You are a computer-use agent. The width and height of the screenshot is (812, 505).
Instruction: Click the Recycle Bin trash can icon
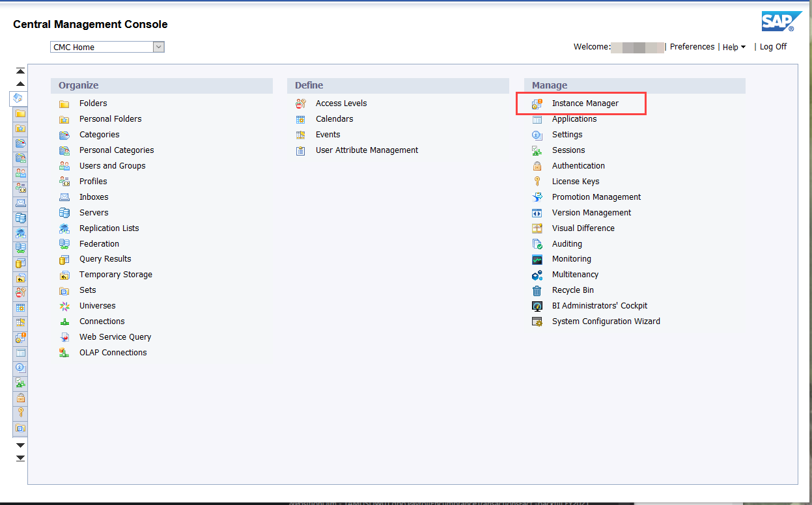tap(537, 290)
